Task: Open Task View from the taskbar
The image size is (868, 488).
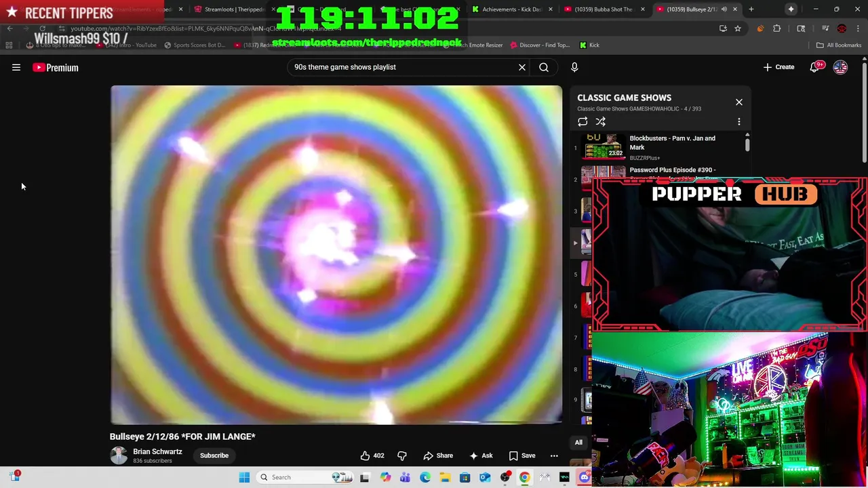Action: pyautogui.click(x=364, y=477)
